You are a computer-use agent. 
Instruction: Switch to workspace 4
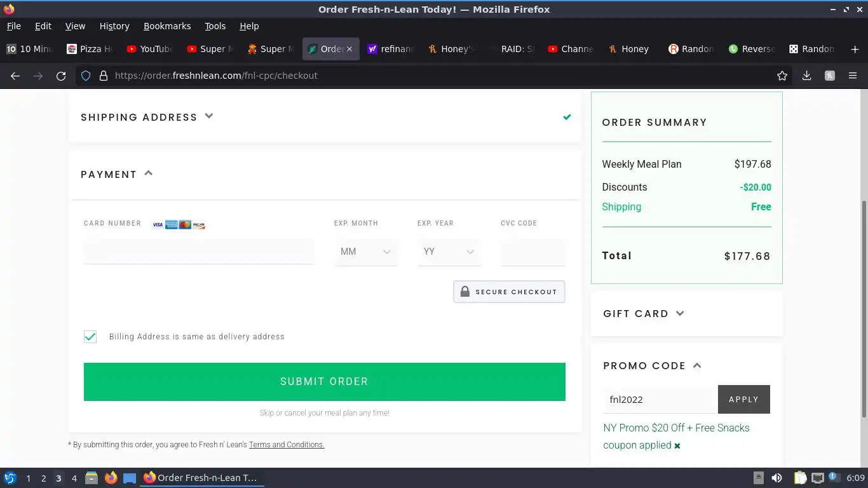click(74, 478)
